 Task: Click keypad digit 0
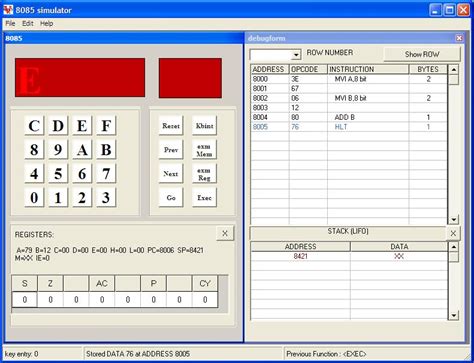tap(34, 198)
